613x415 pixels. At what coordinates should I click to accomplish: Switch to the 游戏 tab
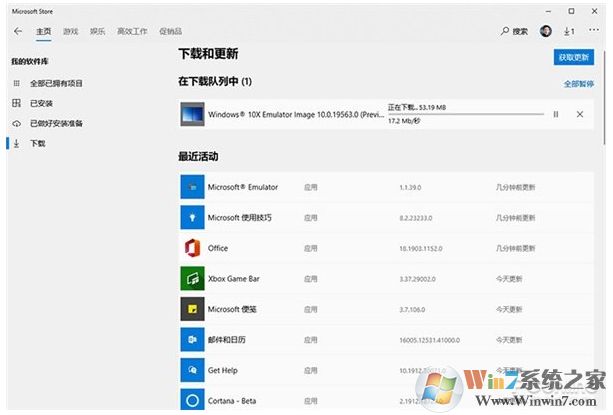[70, 31]
